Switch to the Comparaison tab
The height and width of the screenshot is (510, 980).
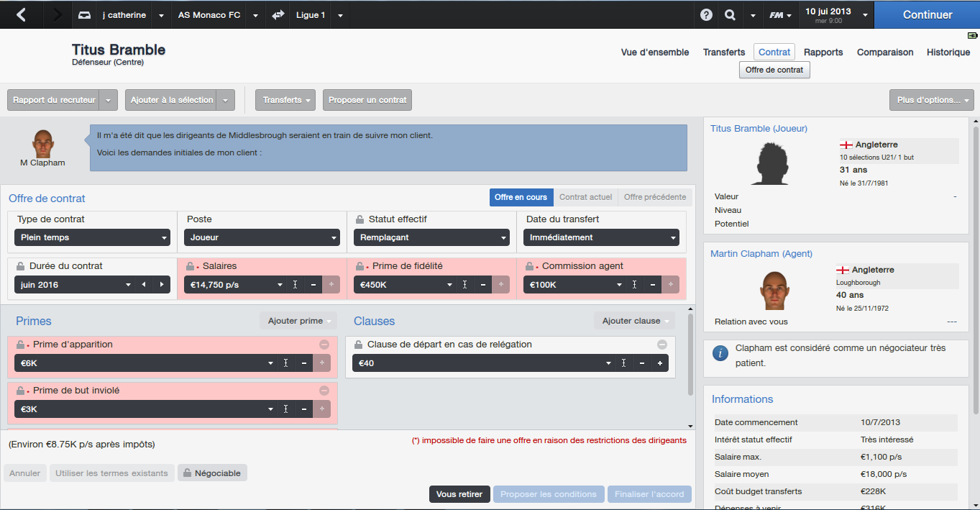coord(885,53)
